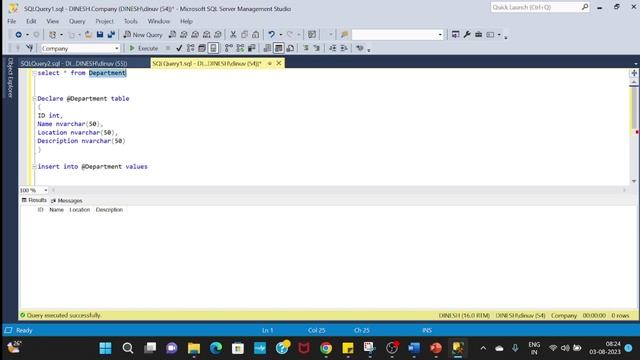
Task: Expand the Object Explorer side panel
Action: point(10,78)
